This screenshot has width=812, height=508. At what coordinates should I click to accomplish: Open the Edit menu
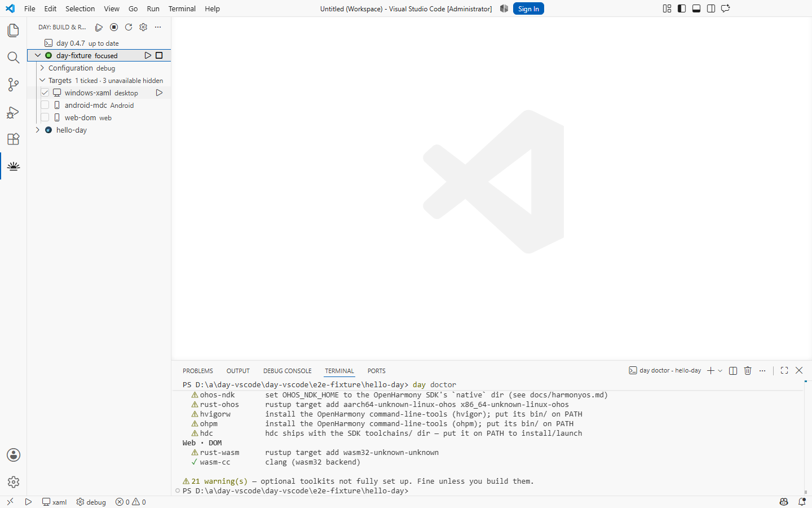click(x=50, y=8)
